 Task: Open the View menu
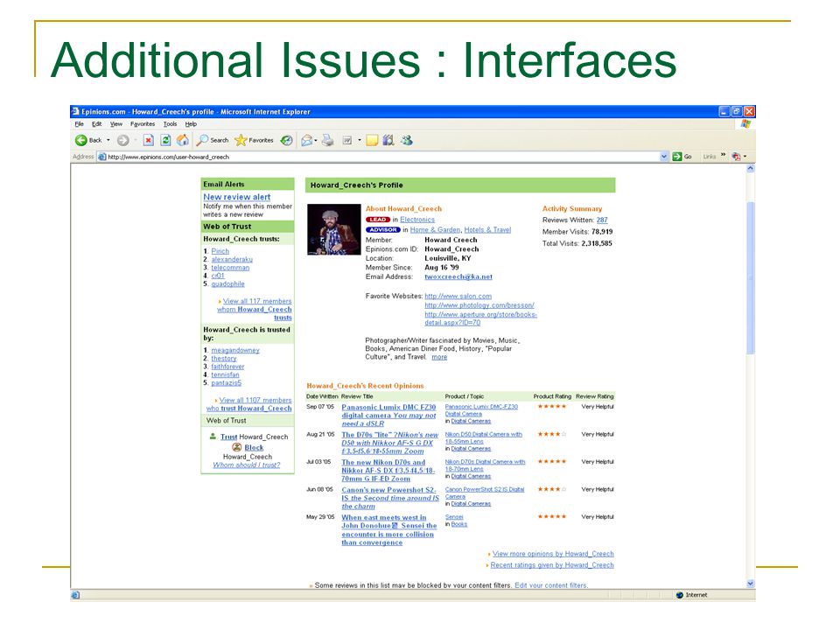[x=116, y=123]
